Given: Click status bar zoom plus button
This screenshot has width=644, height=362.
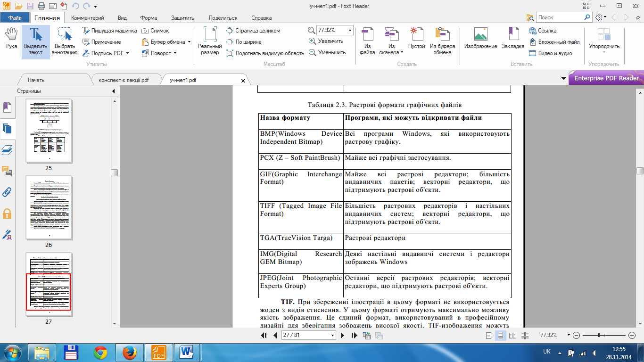Looking at the screenshot, I should [x=632, y=335].
